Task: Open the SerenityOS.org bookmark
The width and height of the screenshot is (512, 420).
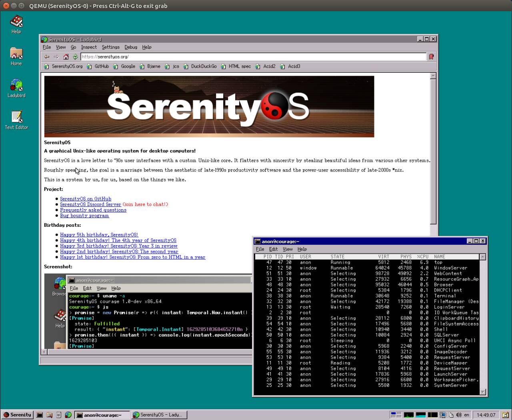Action: coord(63,66)
